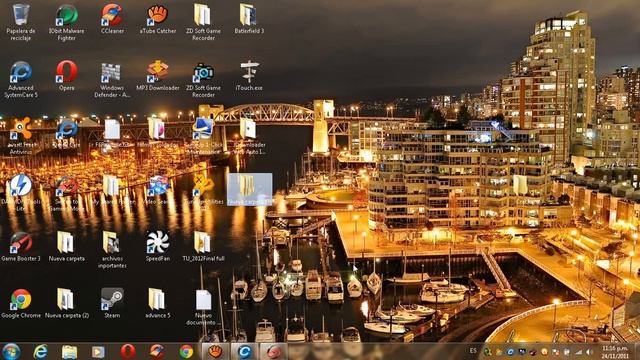
Task: Switch to aTube Catcher taskbar window
Action: point(216,351)
